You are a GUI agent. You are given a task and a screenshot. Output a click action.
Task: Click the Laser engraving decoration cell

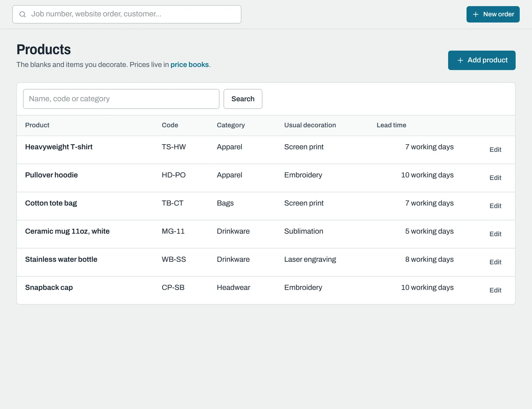pyautogui.click(x=310, y=259)
